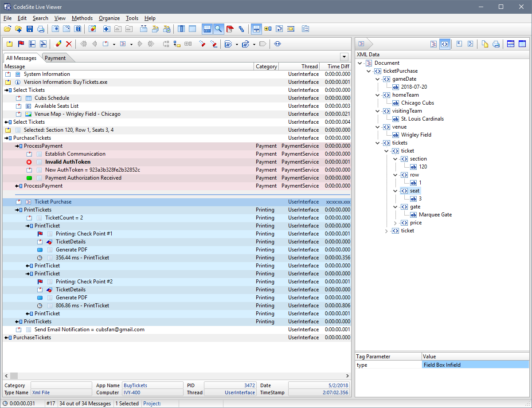The image size is (532, 408).
Task: Toggle the XML source view button in right panel
Action: [x=446, y=44]
